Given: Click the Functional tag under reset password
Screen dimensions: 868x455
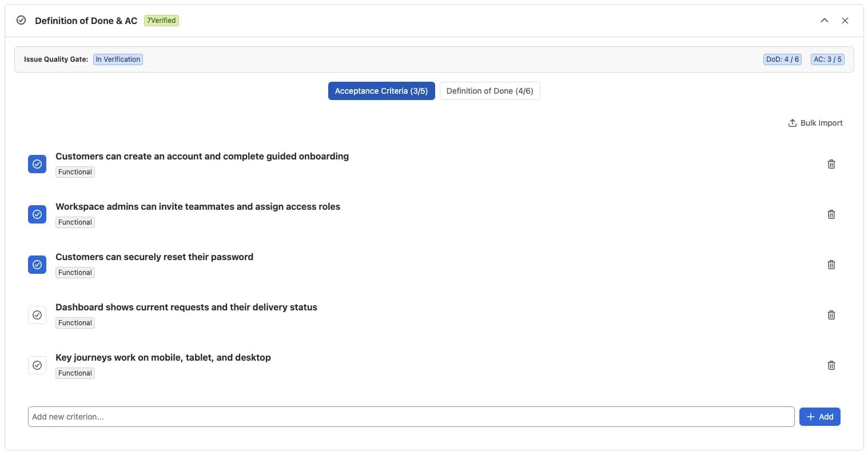Looking at the screenshot, I should tap(75, 273).
